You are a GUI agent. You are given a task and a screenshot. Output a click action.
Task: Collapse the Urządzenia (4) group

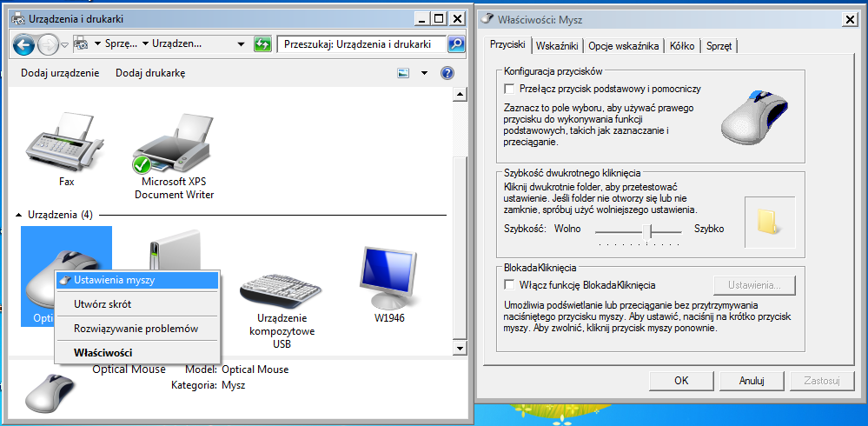pos(19,215)
